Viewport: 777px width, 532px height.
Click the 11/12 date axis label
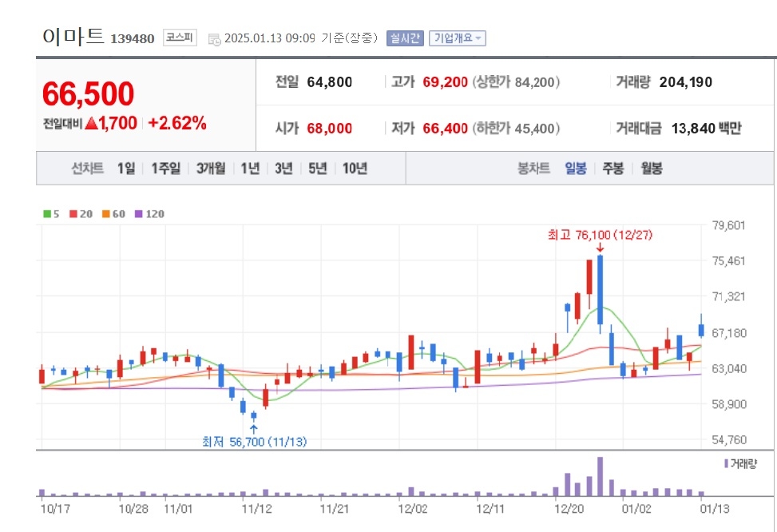click(x=256, y=509)
